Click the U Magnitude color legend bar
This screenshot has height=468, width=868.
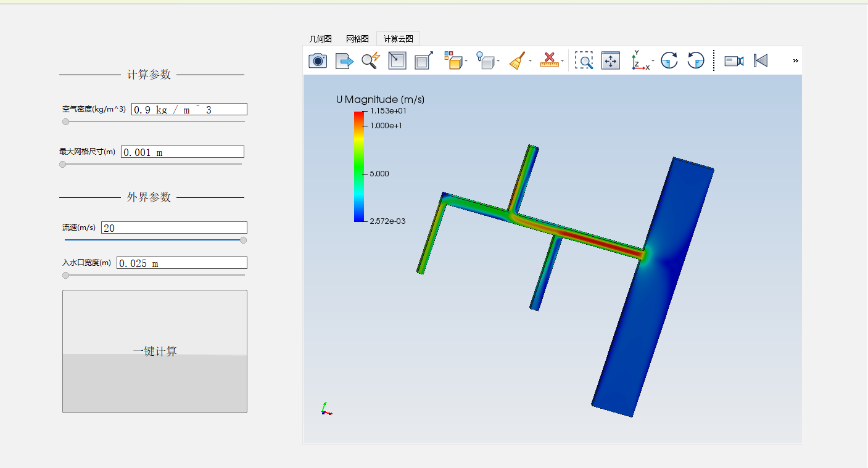[359, 166]
